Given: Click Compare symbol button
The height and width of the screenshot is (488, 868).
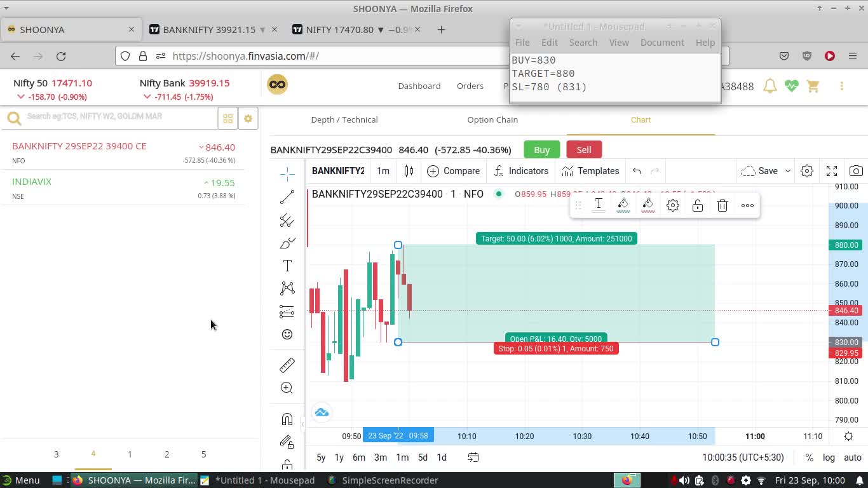Looking at the screenshot, I should pos(454,171).
